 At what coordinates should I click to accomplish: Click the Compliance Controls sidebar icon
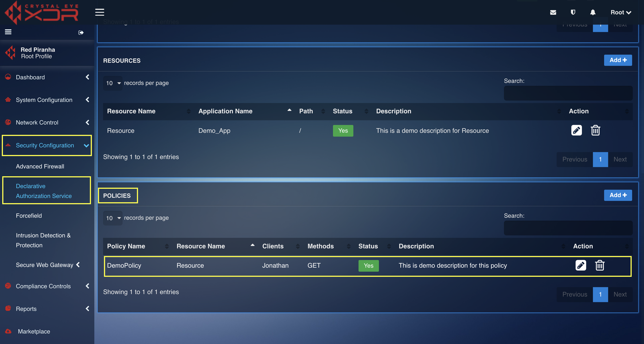pos(8,286)
